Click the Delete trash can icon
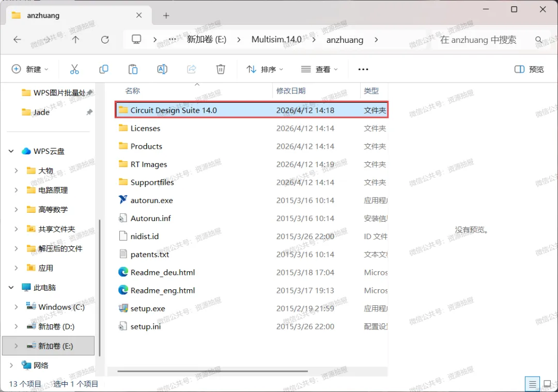The image size is (558, 392). (221, 69)
